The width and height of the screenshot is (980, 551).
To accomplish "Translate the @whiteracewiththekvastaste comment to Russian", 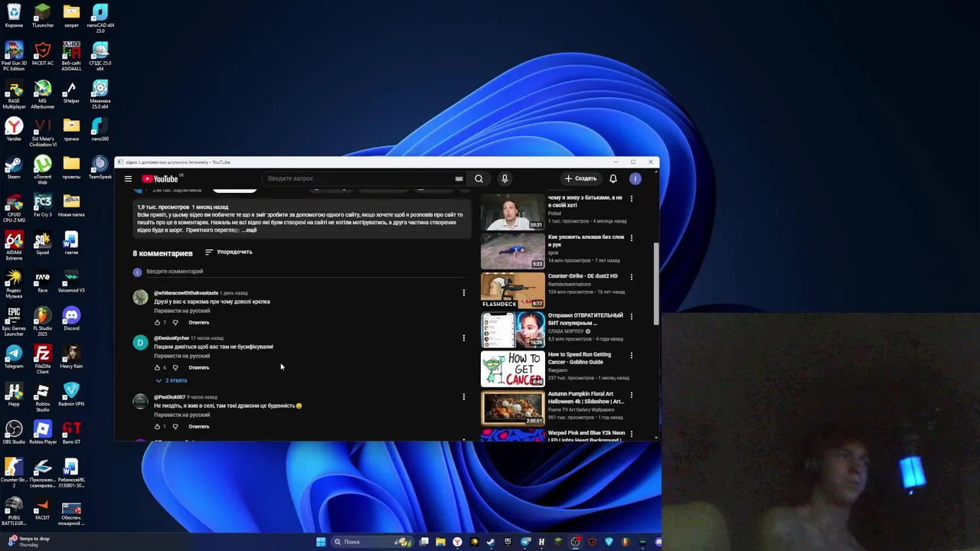I will click(x=181, y=311).
